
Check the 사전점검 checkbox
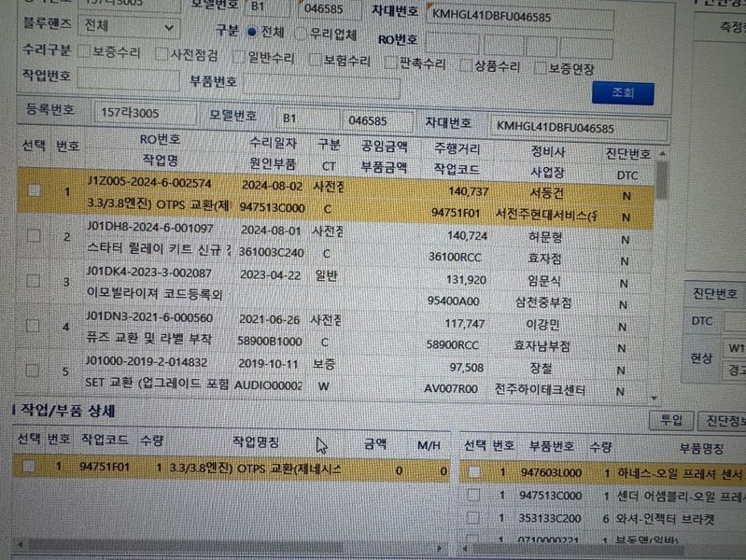click(x=162, y=54)
